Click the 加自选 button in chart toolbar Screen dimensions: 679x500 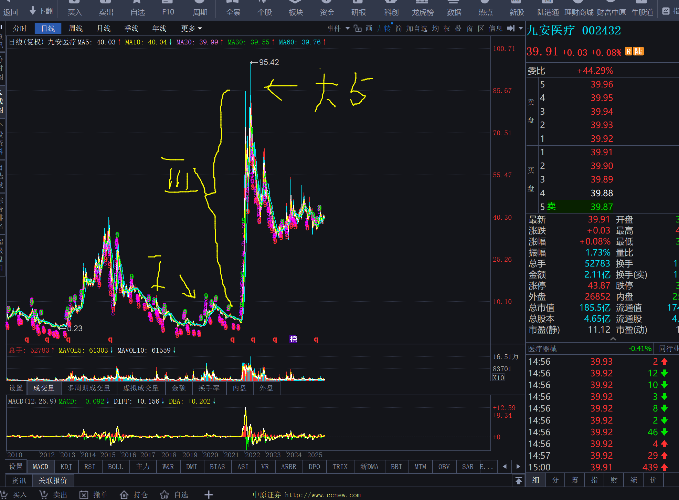pyautogui.click(x=417, y=29)
